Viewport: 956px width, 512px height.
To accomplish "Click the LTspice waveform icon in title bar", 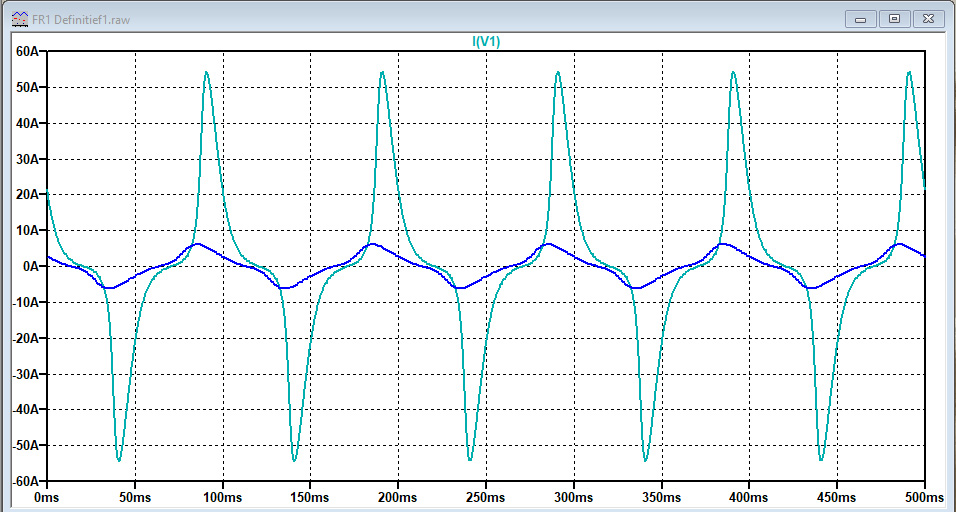I will (x=20, y=19).
